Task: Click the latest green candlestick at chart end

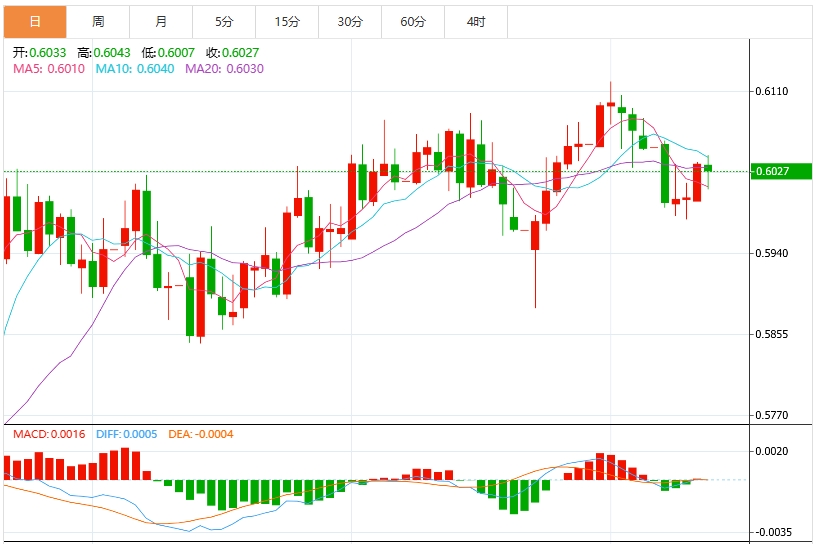Action: pos(708,168)
